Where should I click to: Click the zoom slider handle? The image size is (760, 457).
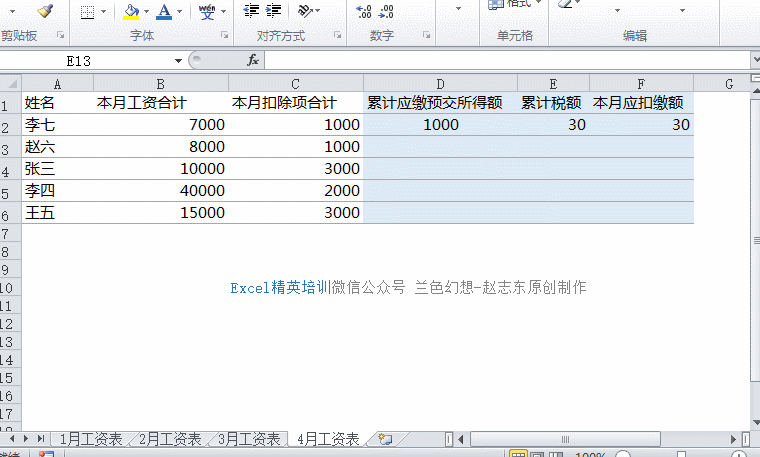[681, 455]
